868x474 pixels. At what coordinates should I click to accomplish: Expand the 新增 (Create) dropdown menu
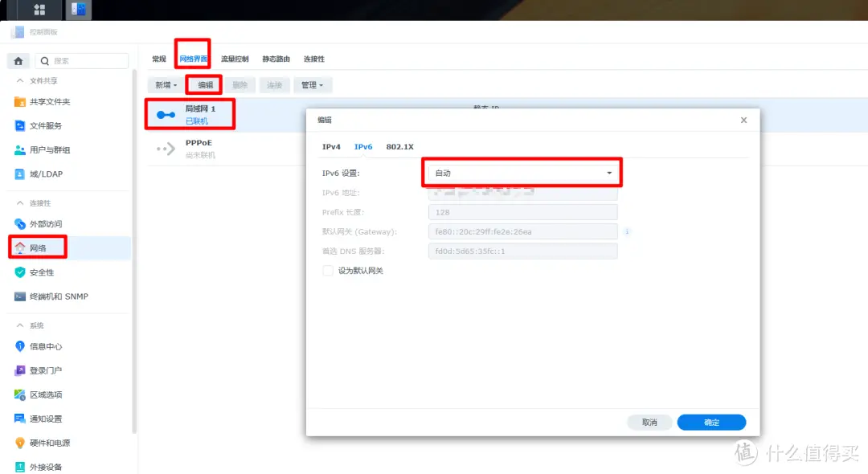pyautogui.click(x=164, y=84)
